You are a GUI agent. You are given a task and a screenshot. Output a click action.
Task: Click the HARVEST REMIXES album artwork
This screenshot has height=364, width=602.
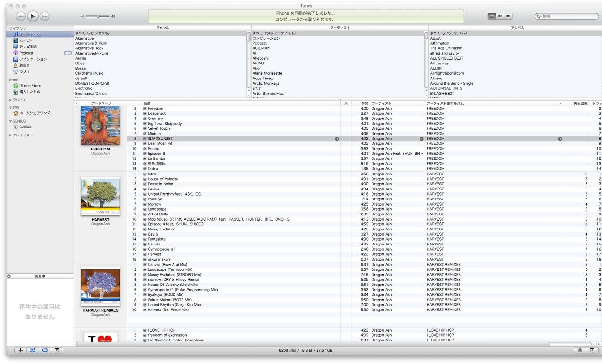tap(101, 287)
